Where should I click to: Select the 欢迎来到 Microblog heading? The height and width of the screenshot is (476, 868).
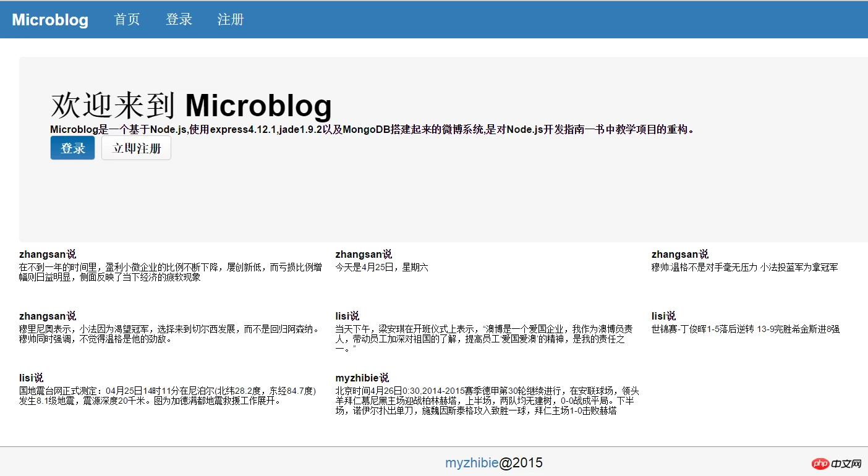tap(191, 106)
